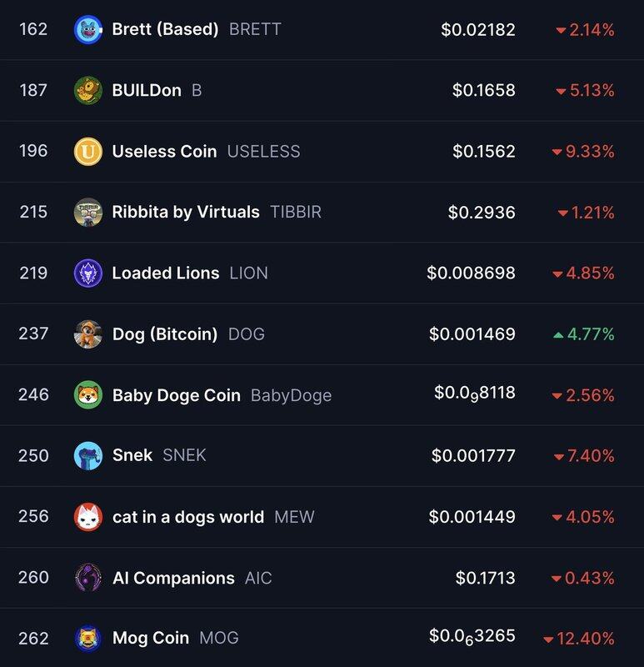Click the Brett (Based) coin icon
The height and width of the screenshot is (667, 644).
[88, 29]
